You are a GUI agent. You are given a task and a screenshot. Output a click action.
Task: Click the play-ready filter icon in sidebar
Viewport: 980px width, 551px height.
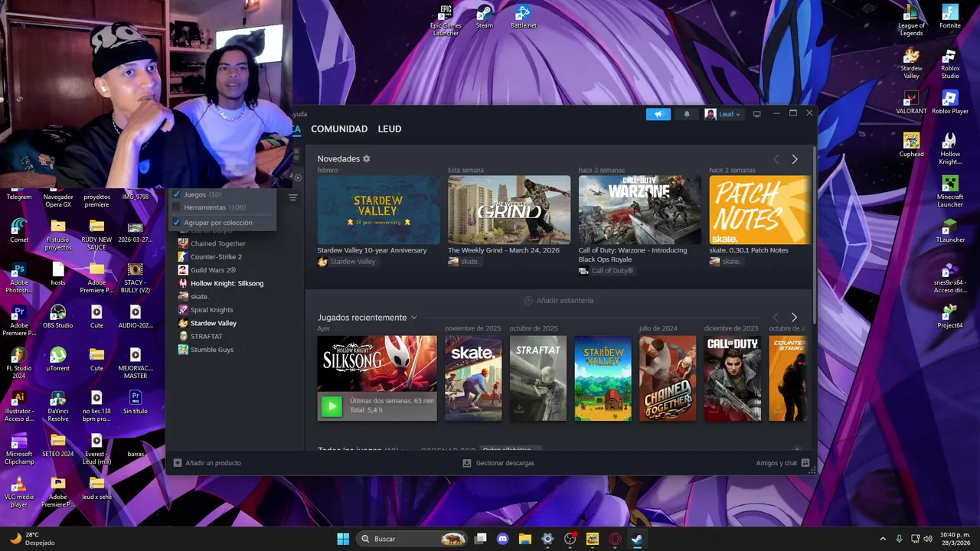tap(298, 178)
